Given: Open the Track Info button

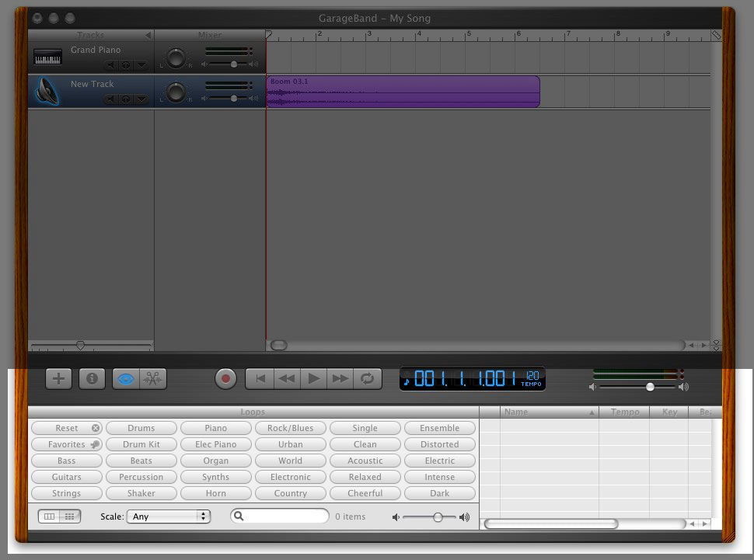Looking at the screenshot, I should click(x=92, y=379).
